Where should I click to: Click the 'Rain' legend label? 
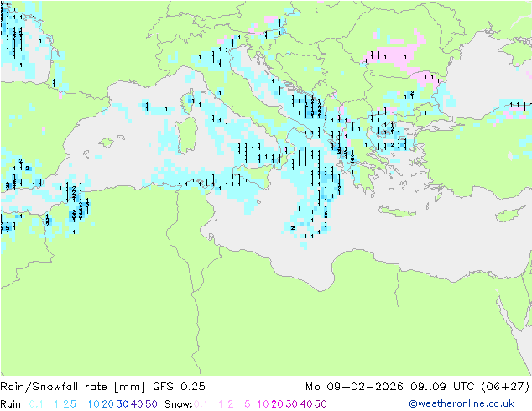[x=11, y=404]
